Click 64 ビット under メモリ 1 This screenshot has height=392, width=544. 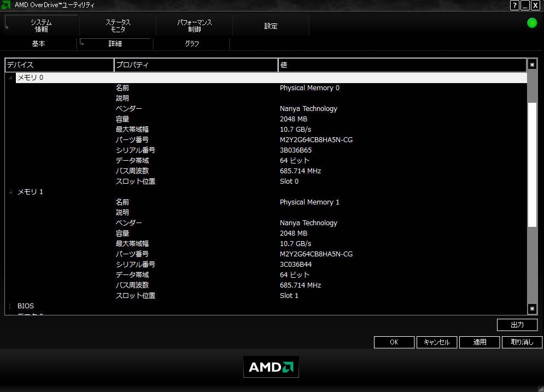[x=295, y=275]
